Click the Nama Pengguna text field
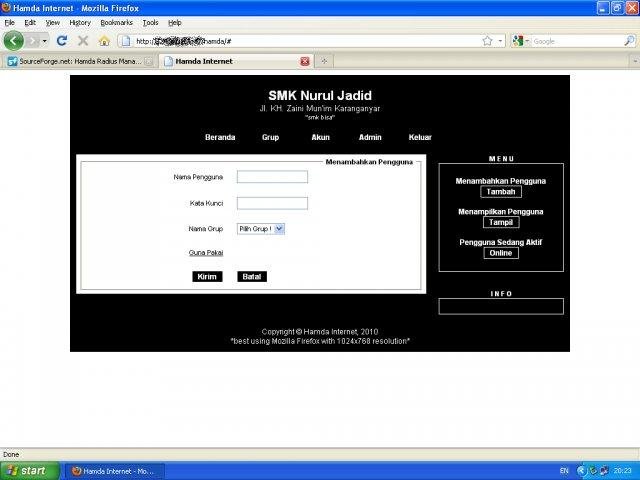The width and height of the screenshot is (640, 480). pyautogui.click(x=272, y=177)
